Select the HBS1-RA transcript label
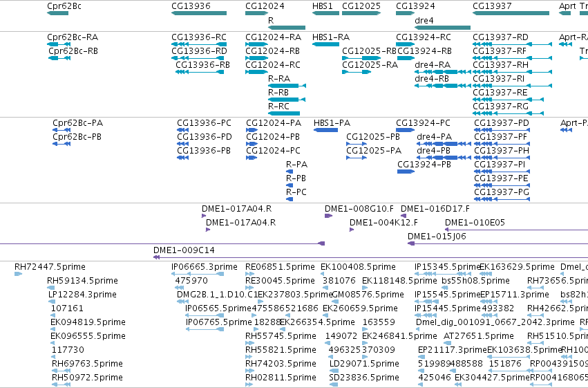 [331, 37]
